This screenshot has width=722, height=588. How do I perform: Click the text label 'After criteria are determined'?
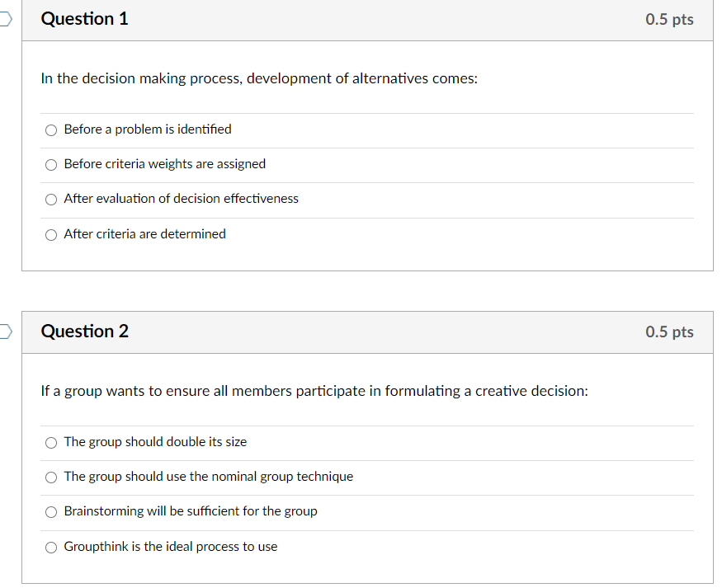tap(144, 233)
